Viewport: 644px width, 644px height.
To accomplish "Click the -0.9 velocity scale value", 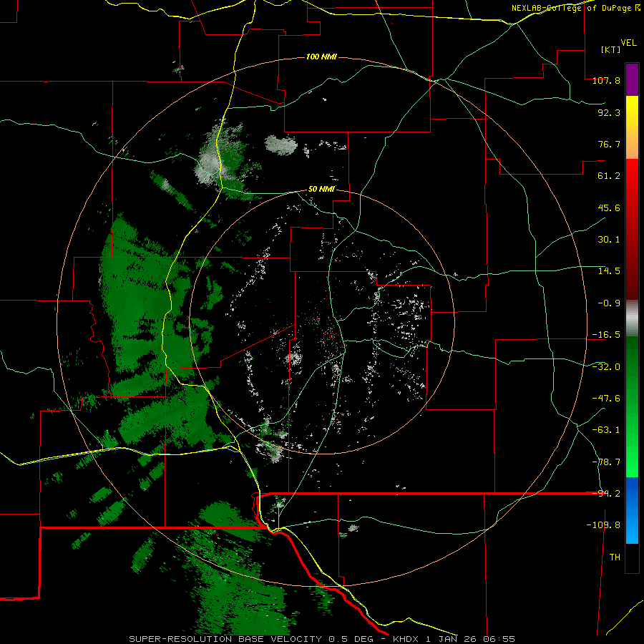I will coord(609,303).
